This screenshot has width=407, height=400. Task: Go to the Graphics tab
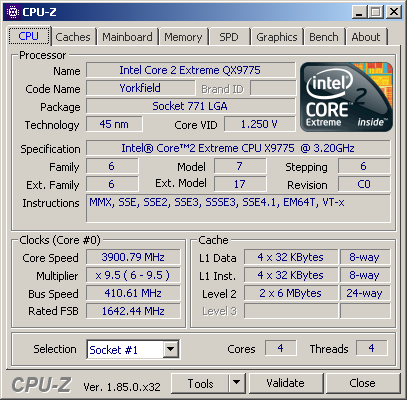277,37
